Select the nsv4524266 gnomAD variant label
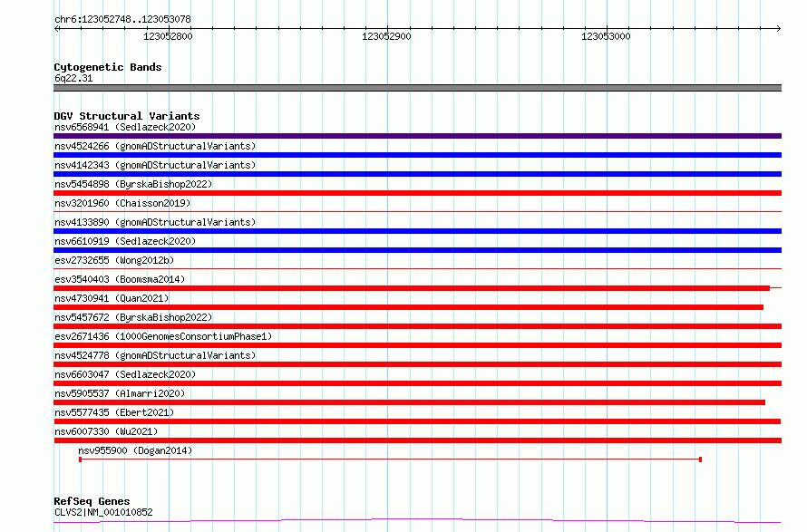The width and height of the screenshot is (807, 532). click(155, 146)
